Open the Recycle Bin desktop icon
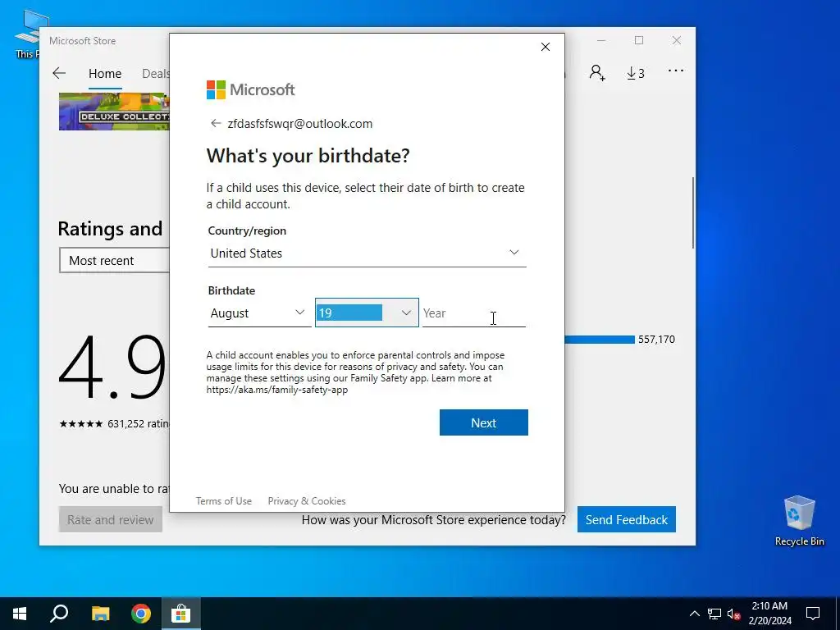Screen dimensions: 840x630 click(799, 521)
